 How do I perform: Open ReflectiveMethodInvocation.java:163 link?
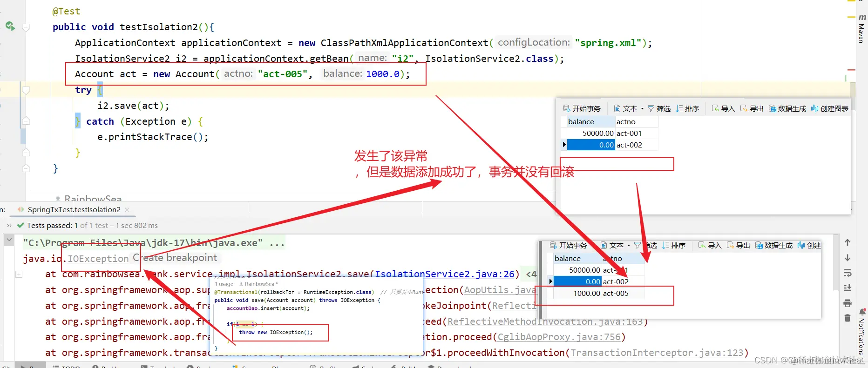pos(545,321)
